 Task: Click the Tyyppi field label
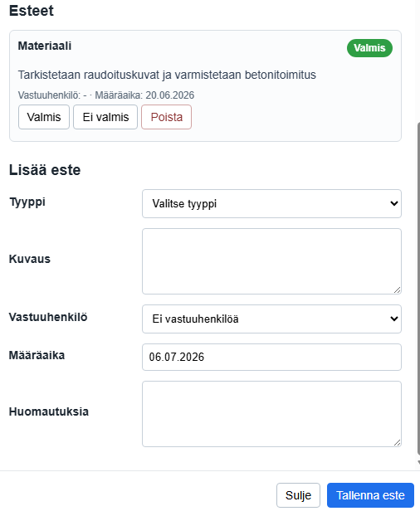27,202
